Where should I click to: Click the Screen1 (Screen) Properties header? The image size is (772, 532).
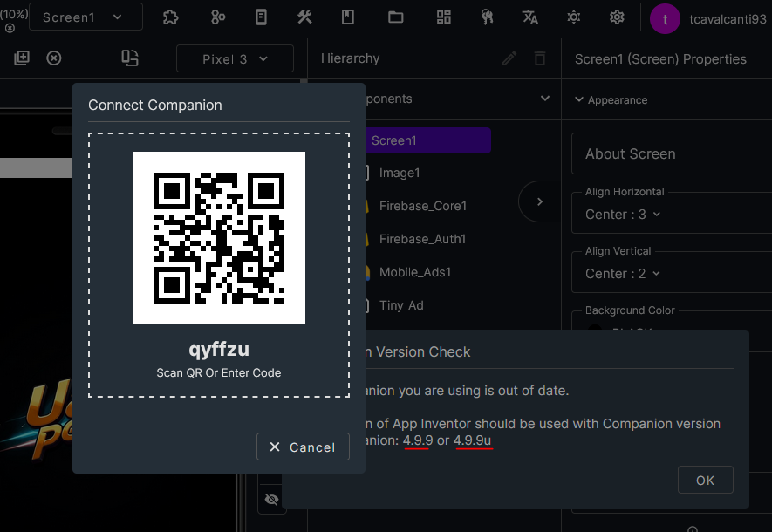click(x=660, y=59)
